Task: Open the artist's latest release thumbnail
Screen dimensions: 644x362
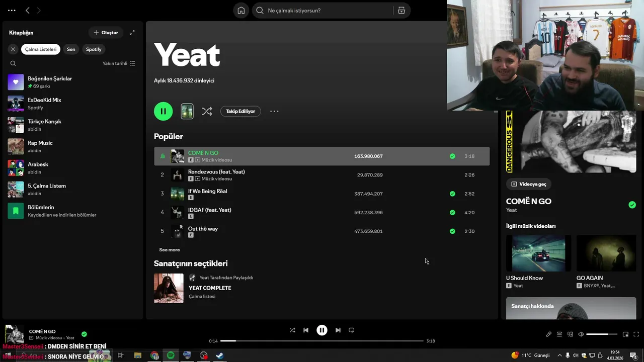Action: (x=187, y=111)
